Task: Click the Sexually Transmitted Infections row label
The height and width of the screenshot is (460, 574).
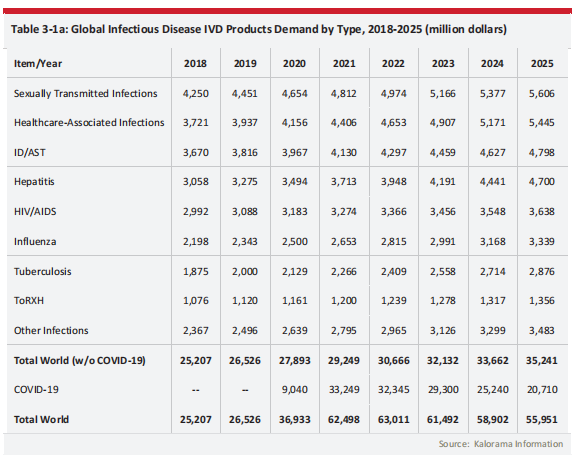Action: coord(86,94)
